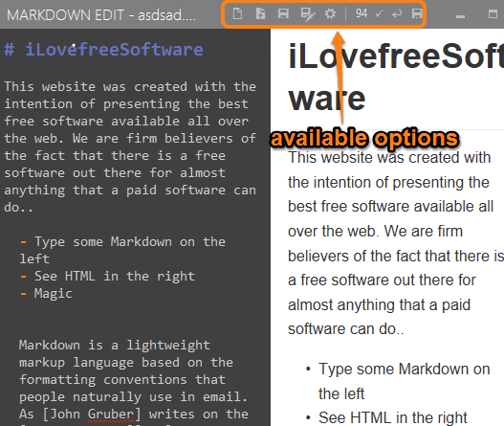
Task: Click the editor line 'people naturally use in email.'
Action: [133, 397]
